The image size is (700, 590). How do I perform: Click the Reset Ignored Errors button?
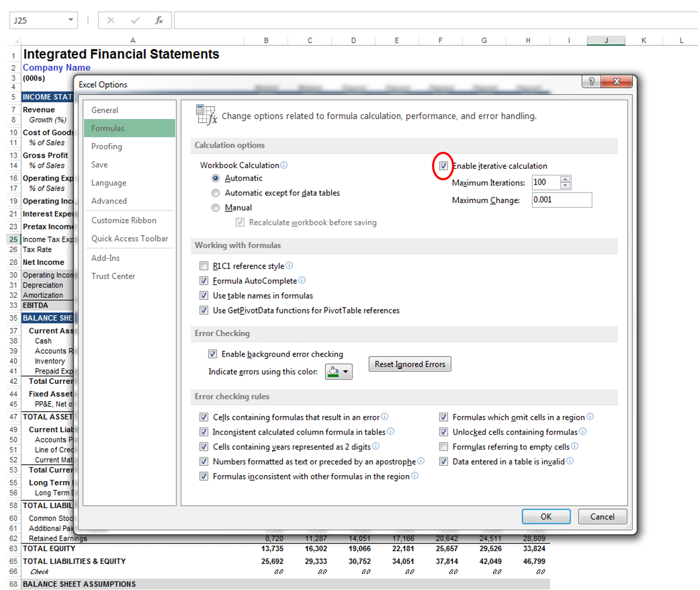tap(410, 364)
